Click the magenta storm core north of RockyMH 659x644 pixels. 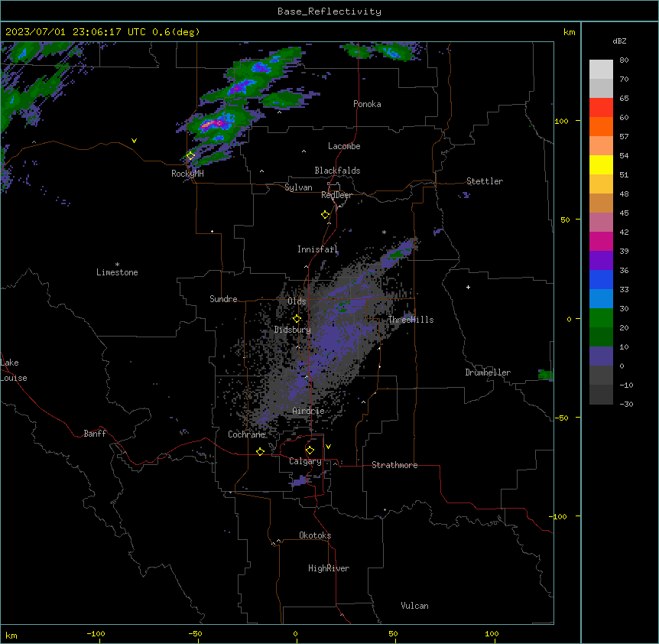214,124
